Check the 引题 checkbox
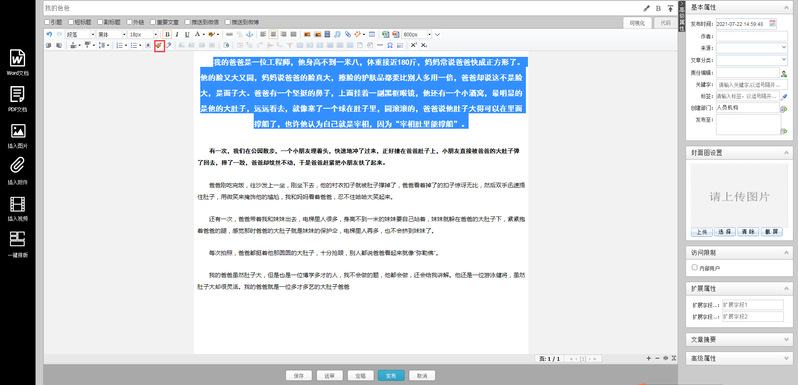Image resolution: width=798 pixels, height=385 pixels. tap(47, 22)
